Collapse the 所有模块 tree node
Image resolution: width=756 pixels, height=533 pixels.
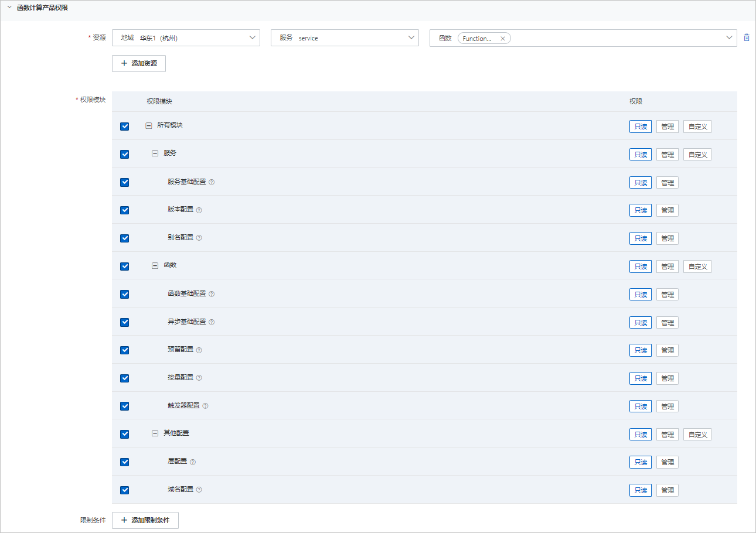point(149,125)
